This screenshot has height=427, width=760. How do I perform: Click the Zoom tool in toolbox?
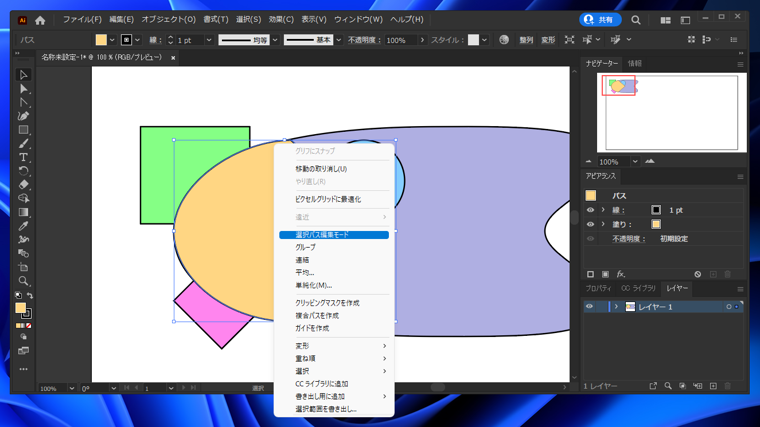[23, 281]
